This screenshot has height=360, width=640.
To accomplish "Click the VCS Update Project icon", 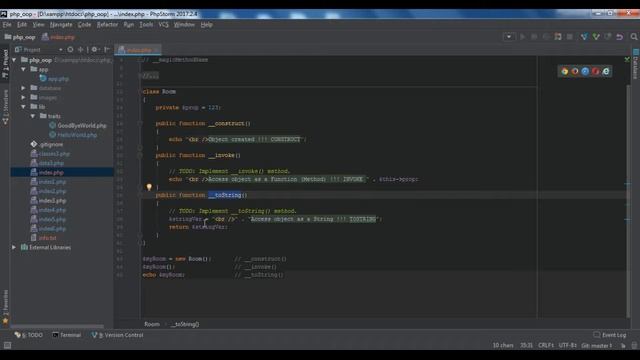I will tap(584, 37).
